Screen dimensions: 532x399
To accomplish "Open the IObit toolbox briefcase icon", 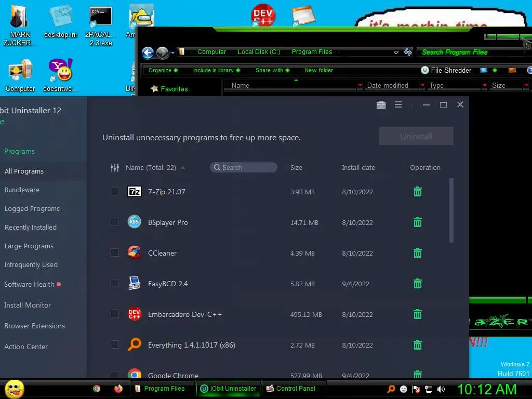I will point(381,104).
